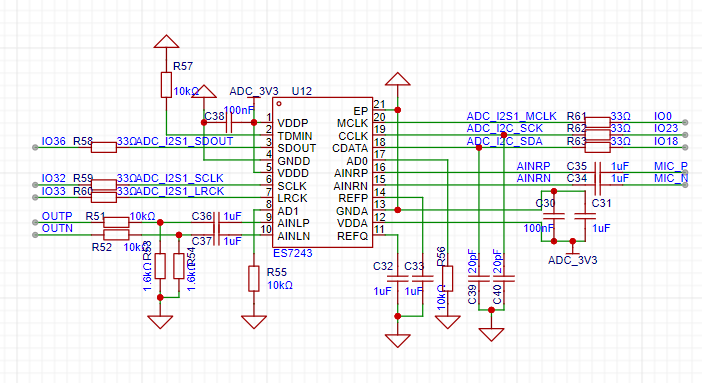Click the power symbol above R57
702x383 pixels.
[x=167, y=41]
